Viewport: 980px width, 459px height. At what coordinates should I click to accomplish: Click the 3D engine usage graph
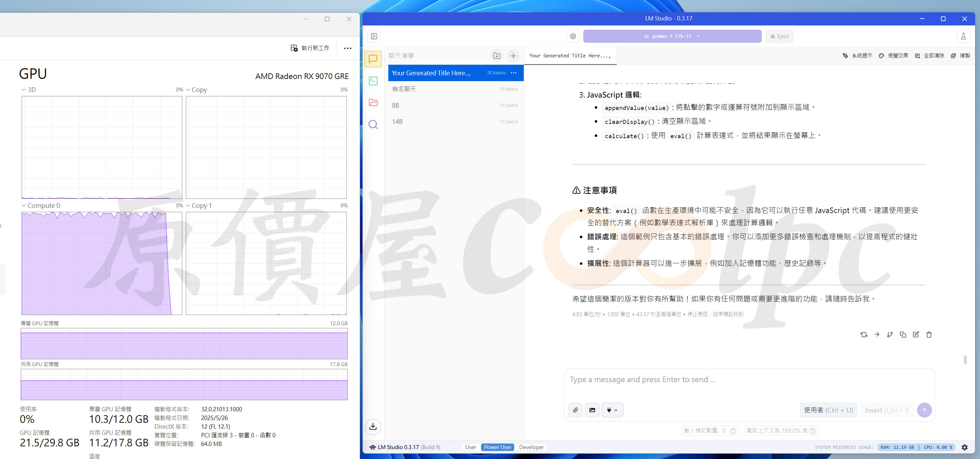tap(102, 147)
